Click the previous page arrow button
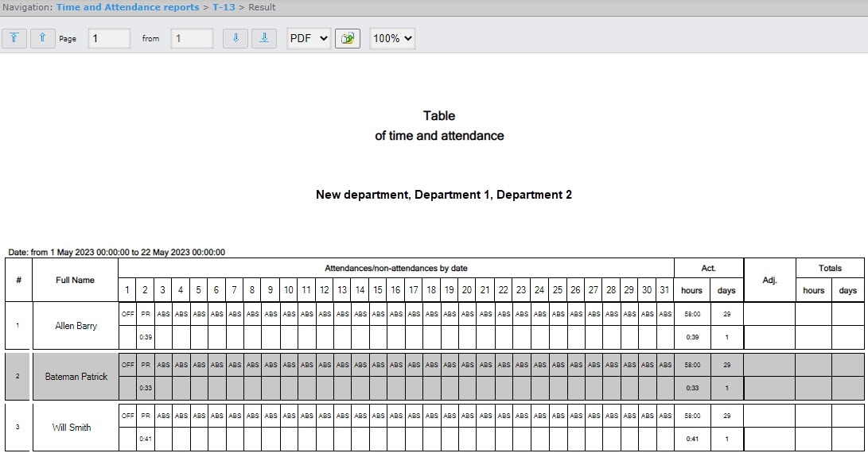Viewport: 868px width, 457px height. coord(43,38)
